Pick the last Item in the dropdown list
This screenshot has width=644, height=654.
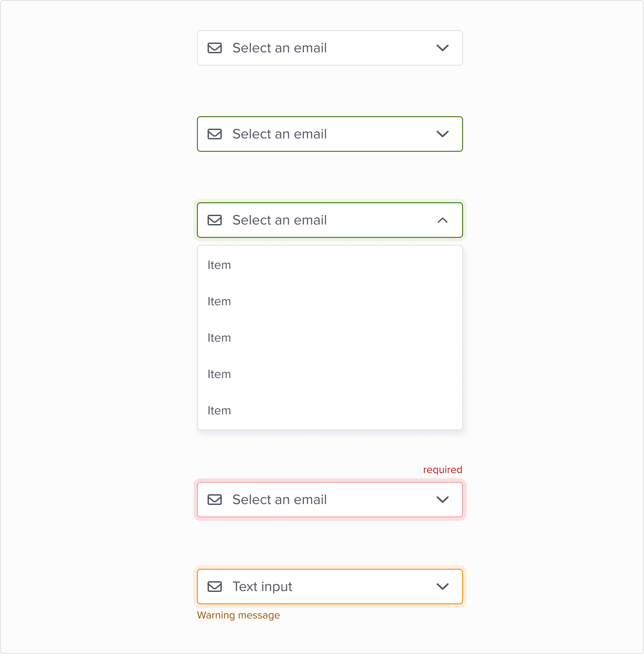219,410
